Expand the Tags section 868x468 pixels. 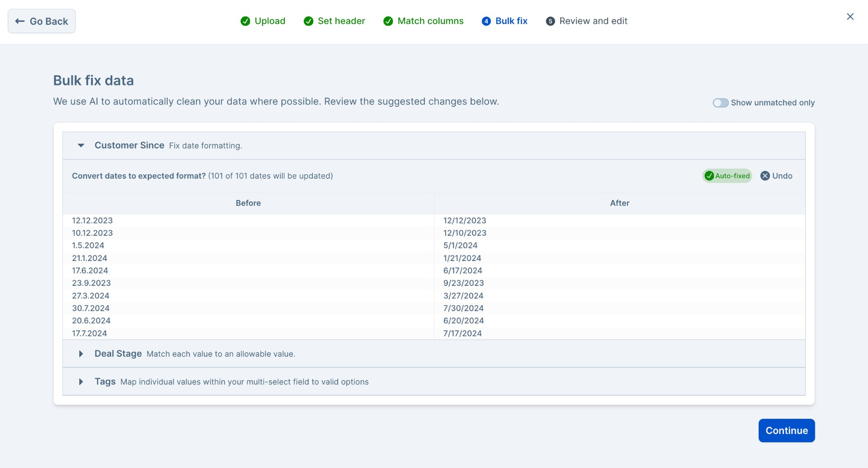click(81, 382)
